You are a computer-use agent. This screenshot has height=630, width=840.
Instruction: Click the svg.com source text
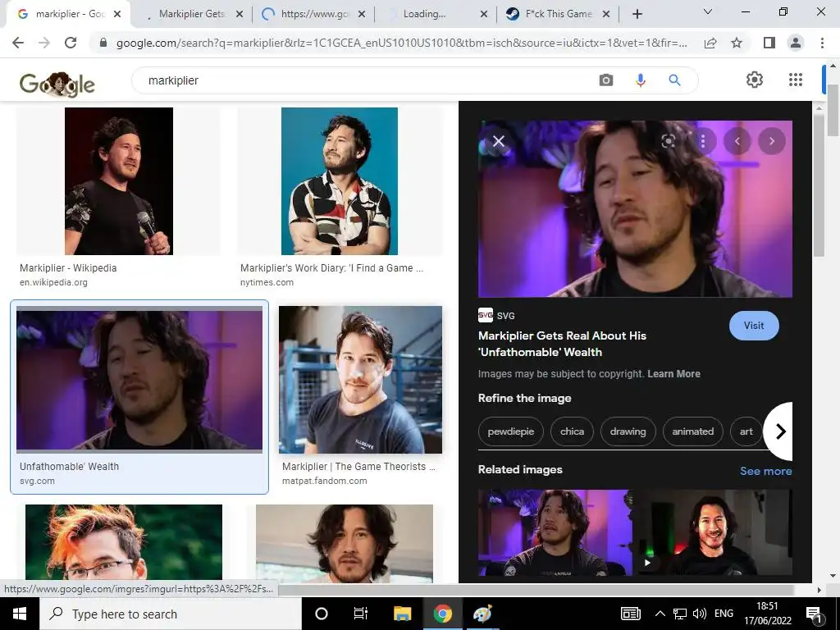coord(37,481)
